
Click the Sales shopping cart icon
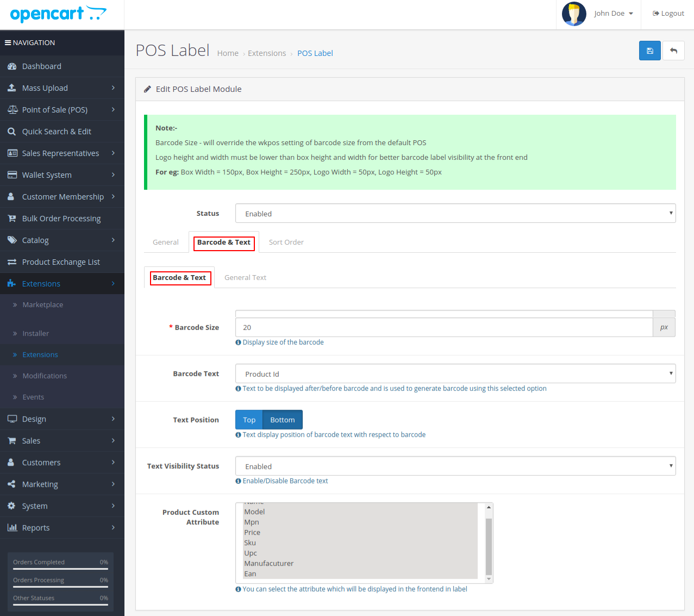click(x=12, y=441)
